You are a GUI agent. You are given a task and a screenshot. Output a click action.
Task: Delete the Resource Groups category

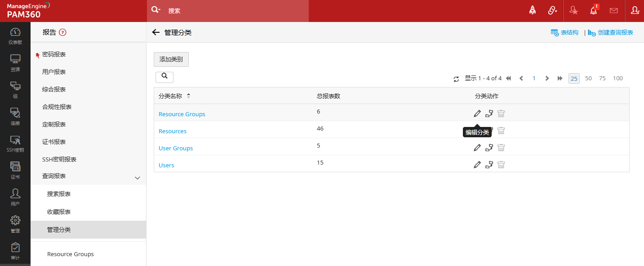point(501,113)
